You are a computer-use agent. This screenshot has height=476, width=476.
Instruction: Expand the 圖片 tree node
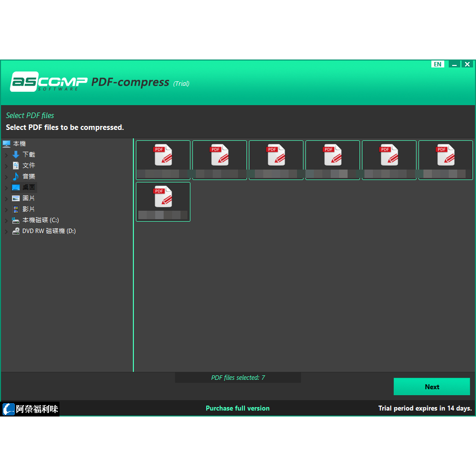coord(6,199)
